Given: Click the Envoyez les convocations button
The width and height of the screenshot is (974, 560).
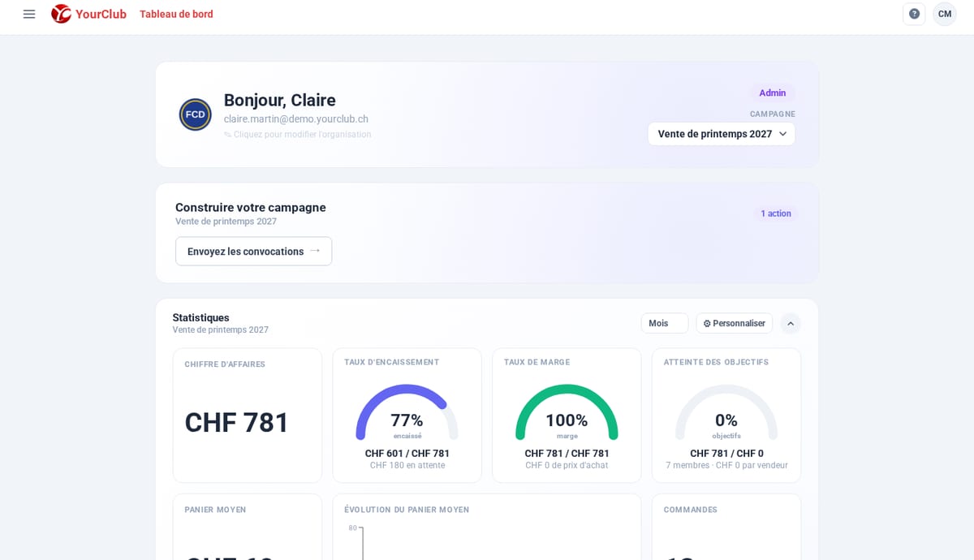Looking at the screenshot, I should point(253,252).
